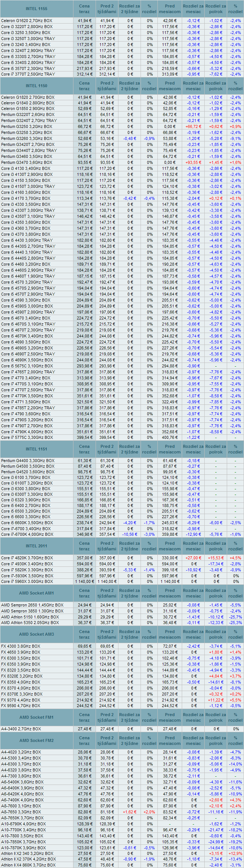Select the Celeron G1850 2,90GHz BOX name
The height and width of the screenshot is (868, 244).
tap(28, 109)
